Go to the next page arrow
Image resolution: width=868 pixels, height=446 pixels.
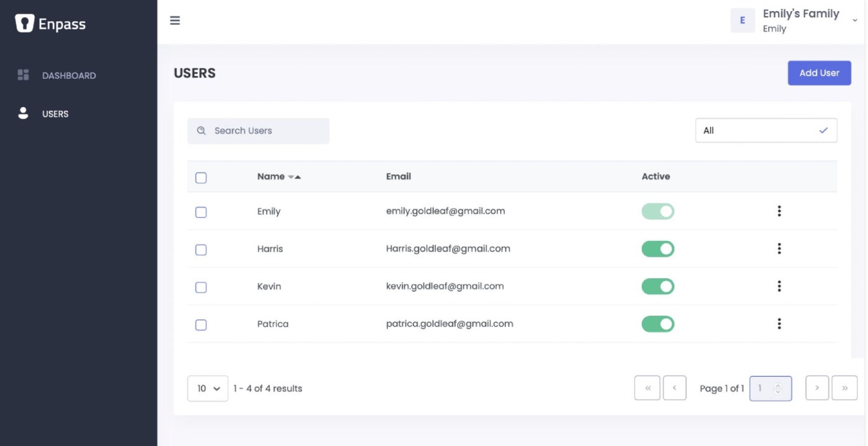click(817, 388)
